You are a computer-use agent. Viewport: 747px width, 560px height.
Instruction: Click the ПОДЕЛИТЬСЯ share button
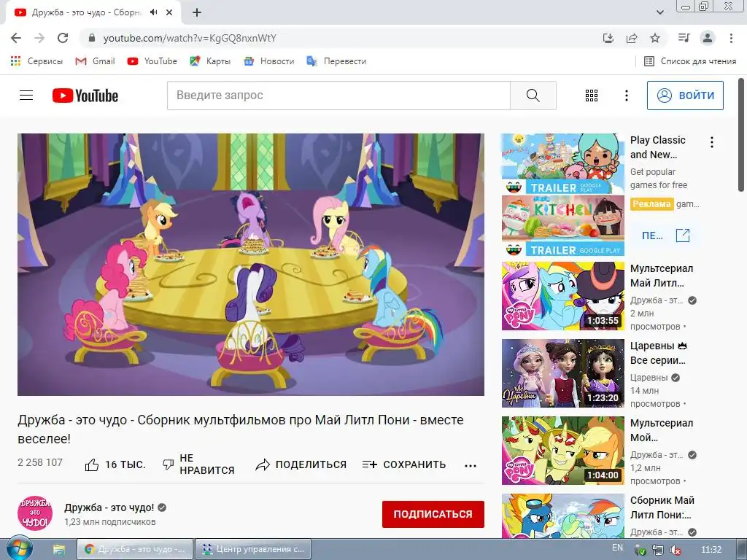coord(301,464)
